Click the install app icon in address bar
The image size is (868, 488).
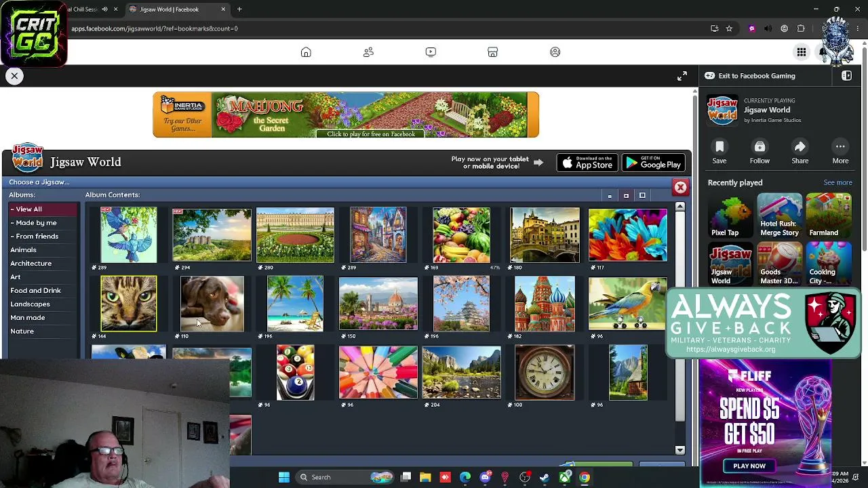[x=714, y=28]
